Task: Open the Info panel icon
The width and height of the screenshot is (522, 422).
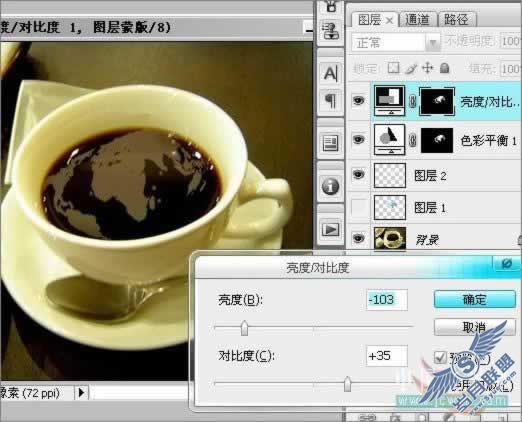Action: coord(330,186)
